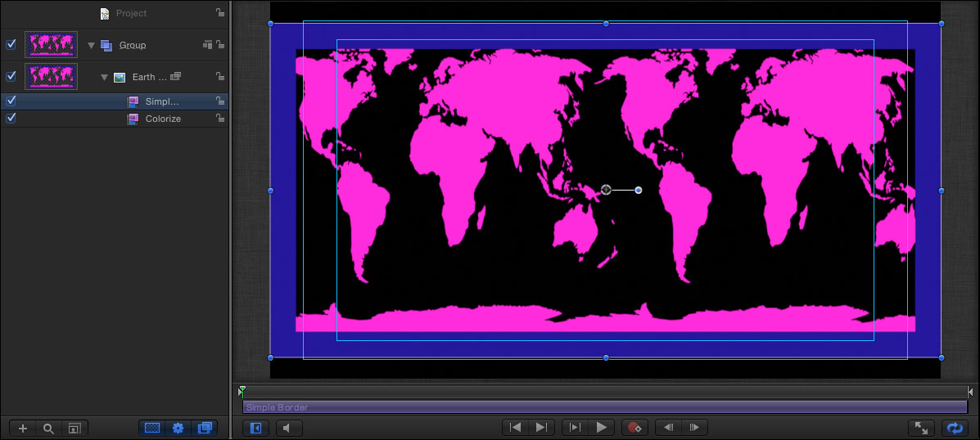Collapse the Earth layer disclosure triangle
Viewport: 980px width, 440px height.
coord(105,77)
